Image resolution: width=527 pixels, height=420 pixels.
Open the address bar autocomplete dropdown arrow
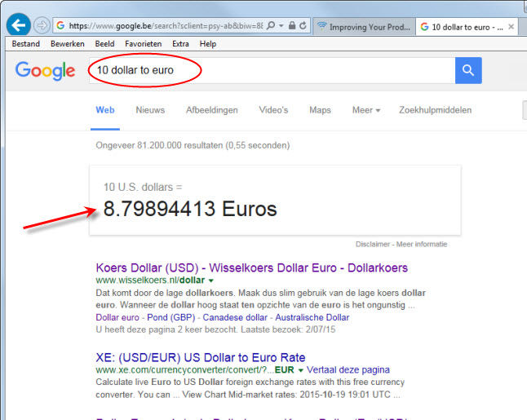point(281,25)
